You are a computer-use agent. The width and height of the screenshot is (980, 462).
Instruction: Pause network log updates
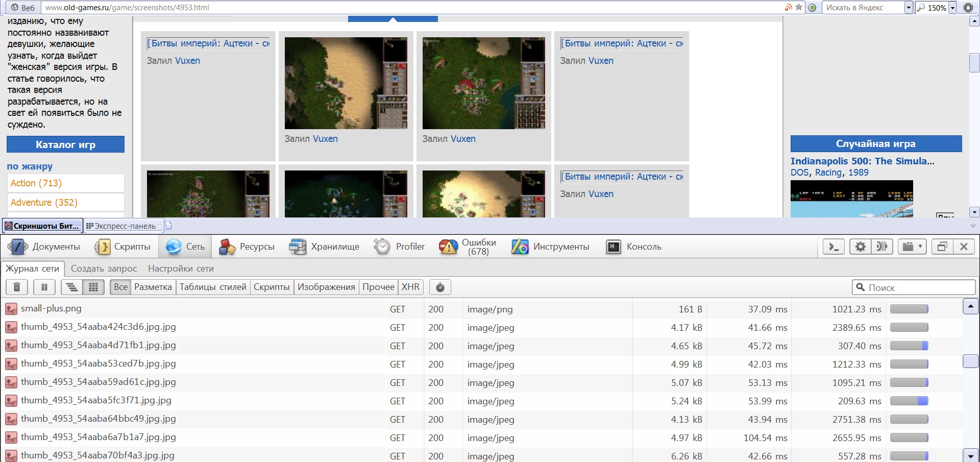(x=44, y=287)
